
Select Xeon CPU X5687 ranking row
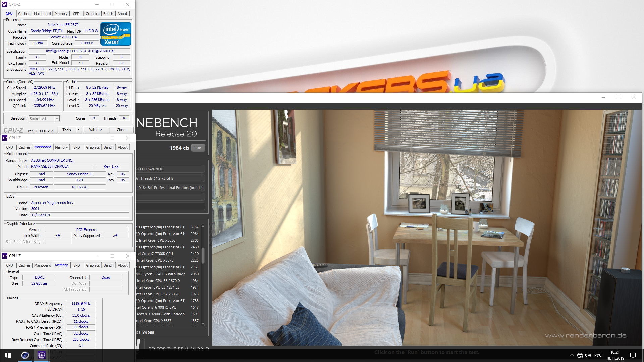(167, 321)
